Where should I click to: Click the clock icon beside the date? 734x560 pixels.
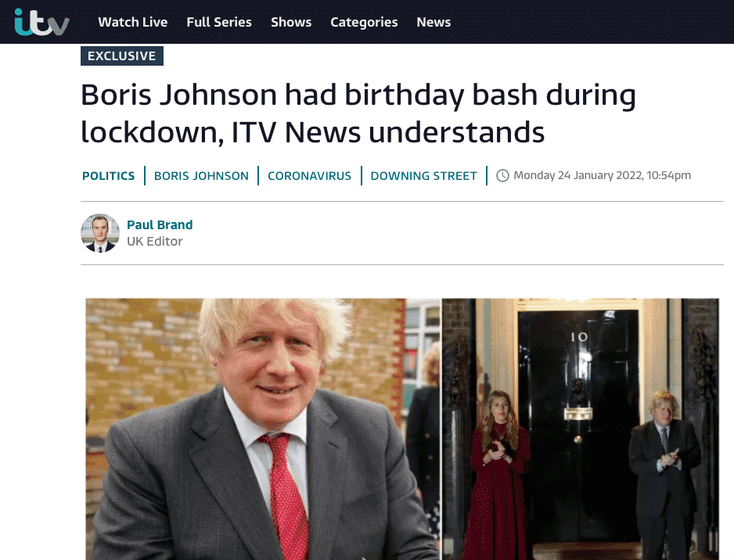tap(502, 175)
